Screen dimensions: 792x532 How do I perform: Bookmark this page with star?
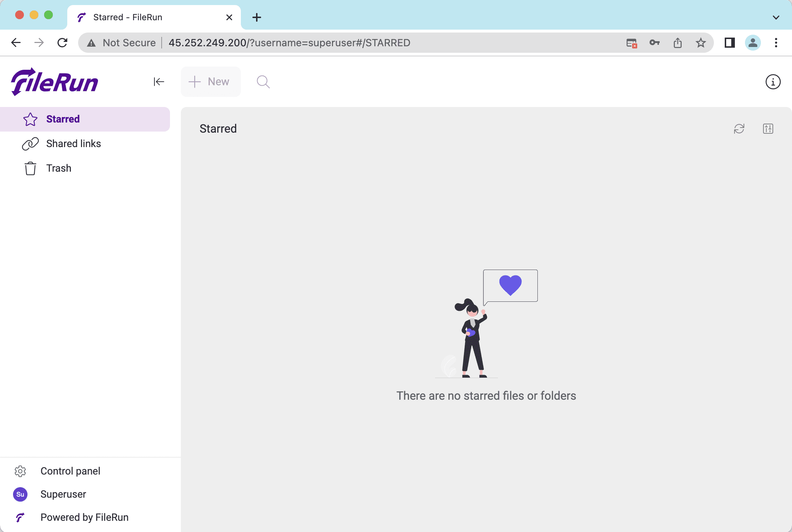[701, 43]
